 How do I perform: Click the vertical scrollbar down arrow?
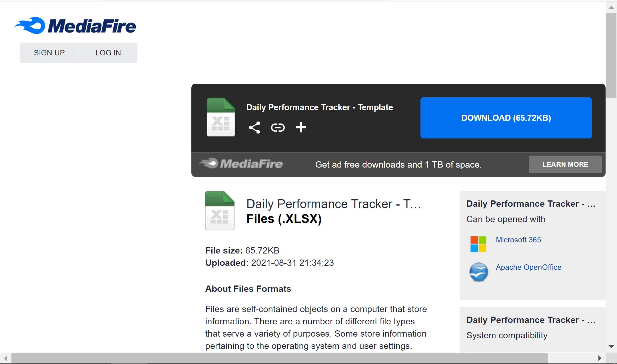[611, 347]
